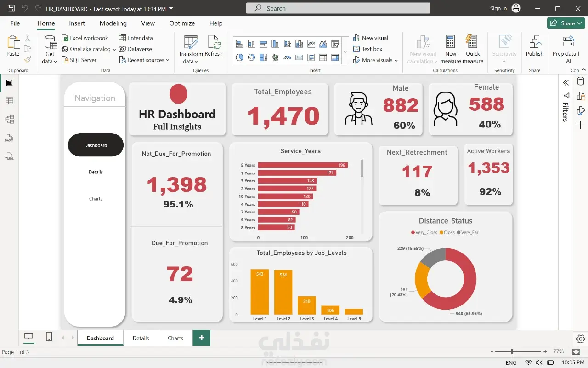Switch to Table view in left sidebar
The image size is (588, 368).
(9, 101)
